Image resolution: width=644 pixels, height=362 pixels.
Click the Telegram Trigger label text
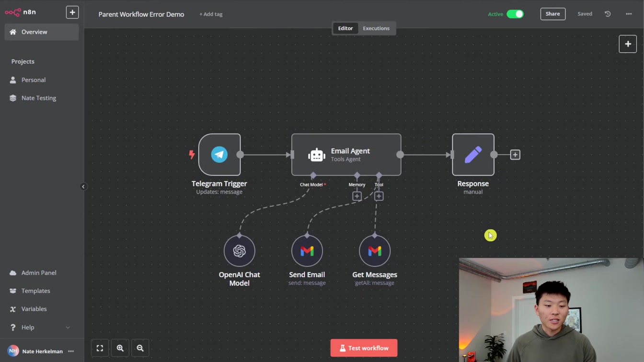(219, 184)
